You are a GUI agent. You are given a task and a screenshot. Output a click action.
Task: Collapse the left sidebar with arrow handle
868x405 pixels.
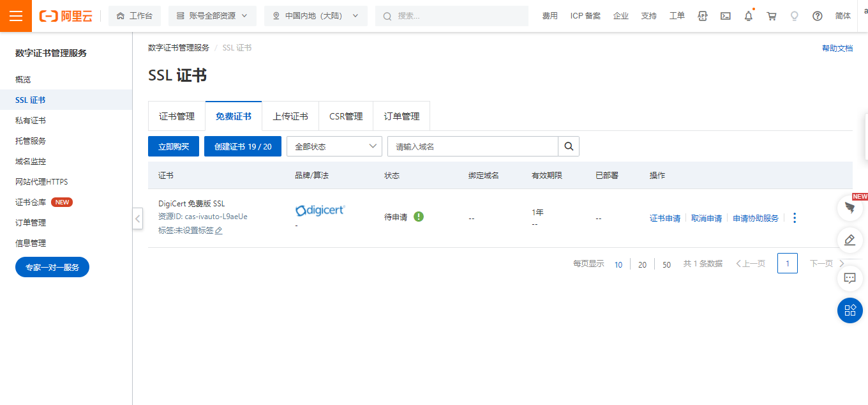coord(138,218)
